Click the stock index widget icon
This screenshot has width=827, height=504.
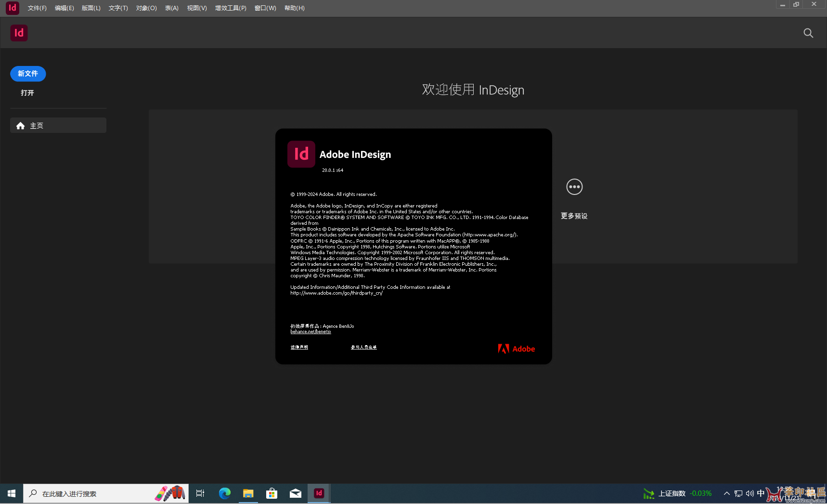coord(649,493)
